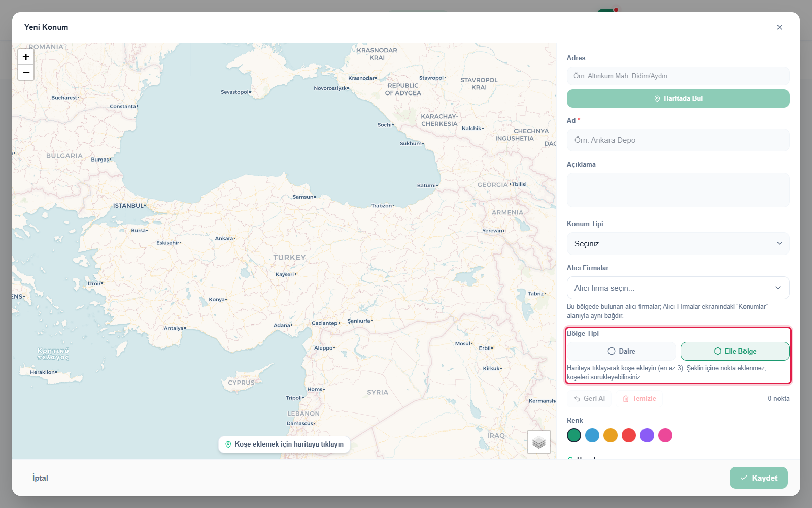Select the Elle Bölge region type
Screen dimensions: 812x508
(x=735, y=351)
